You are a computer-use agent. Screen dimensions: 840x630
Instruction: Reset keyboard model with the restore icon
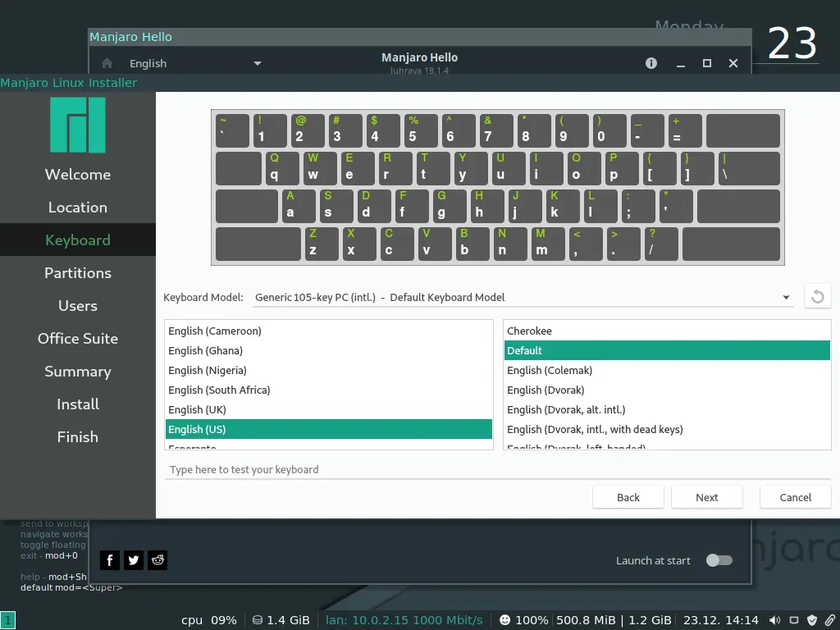[818, 296]
